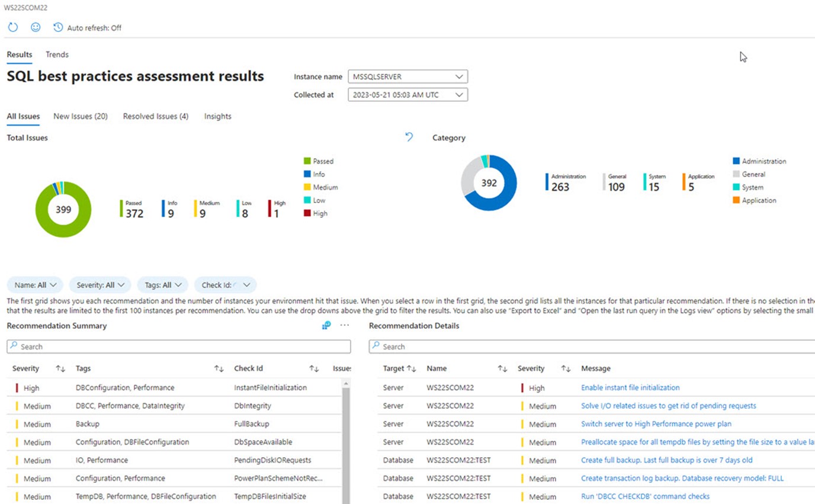Open Enable instant file initialization link

[630, 387]
